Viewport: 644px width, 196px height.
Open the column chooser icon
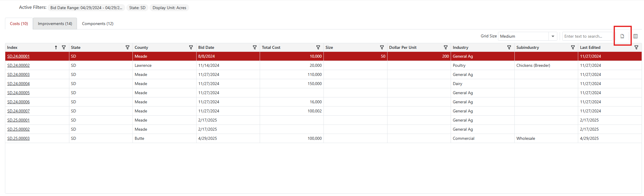click(x=635, y=36)
